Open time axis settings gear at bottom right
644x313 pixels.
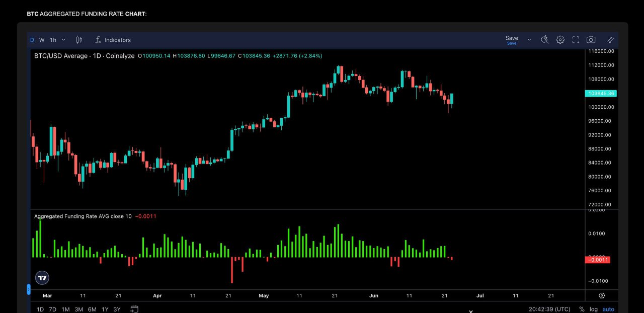(x=602, y=296)
